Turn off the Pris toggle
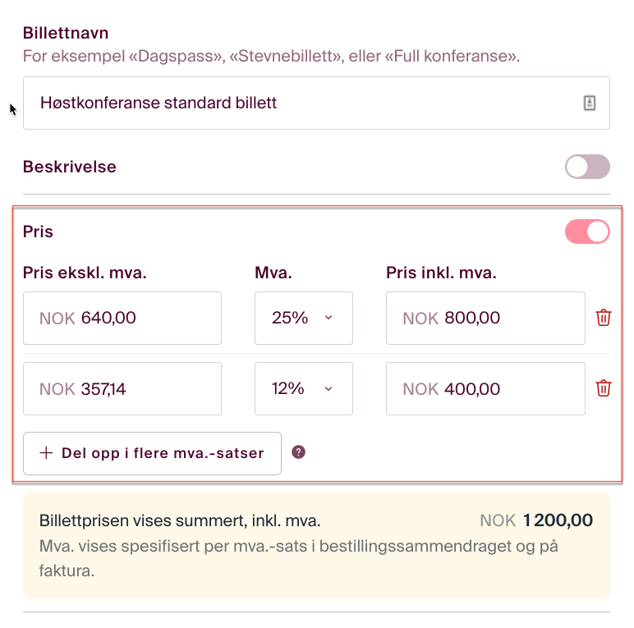The image size is (634, 628). 587,232
